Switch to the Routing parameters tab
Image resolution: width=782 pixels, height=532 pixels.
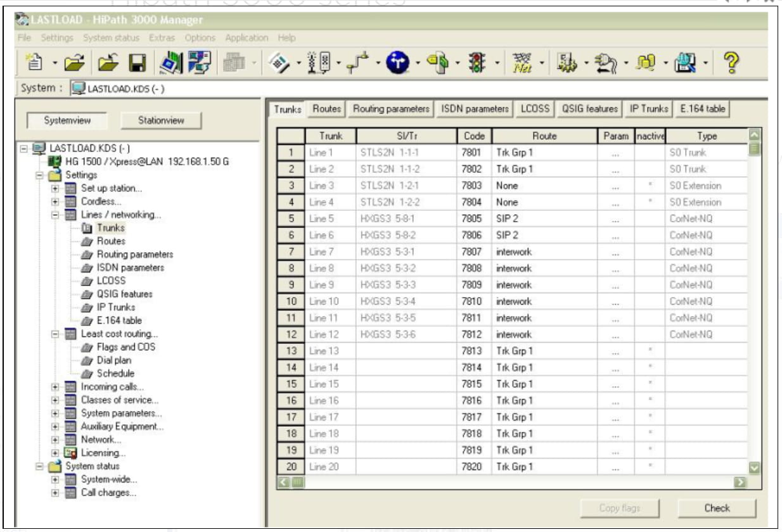tap(391, 109)
